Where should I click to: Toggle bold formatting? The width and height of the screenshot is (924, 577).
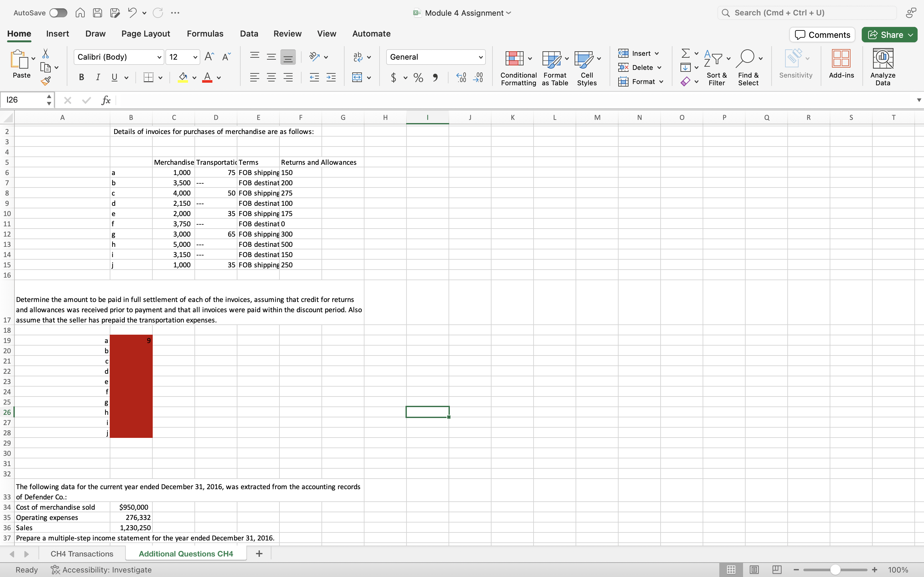point(81,78)
